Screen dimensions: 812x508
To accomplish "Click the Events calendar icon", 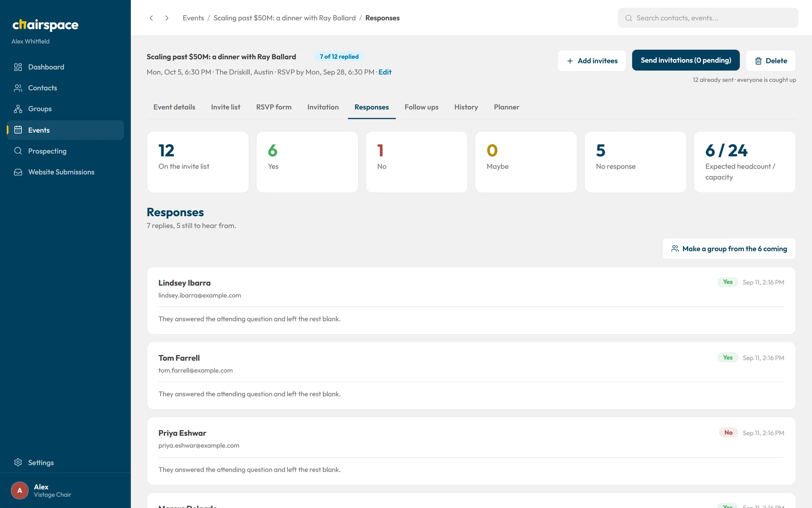I will pos(18,130).
